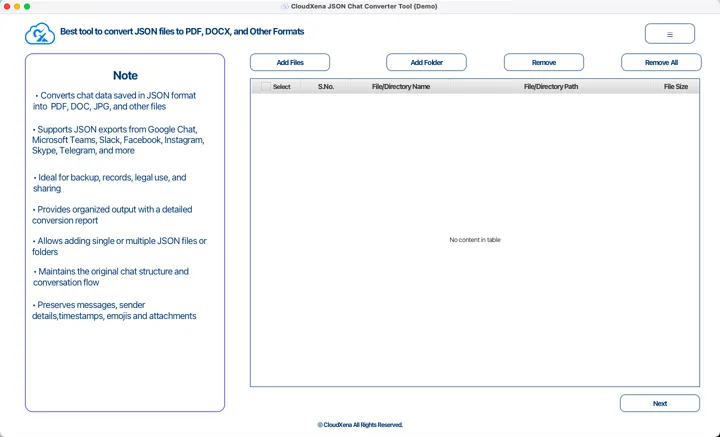Click the Note panel heading

pyautogui.click(x=125, y=75)
